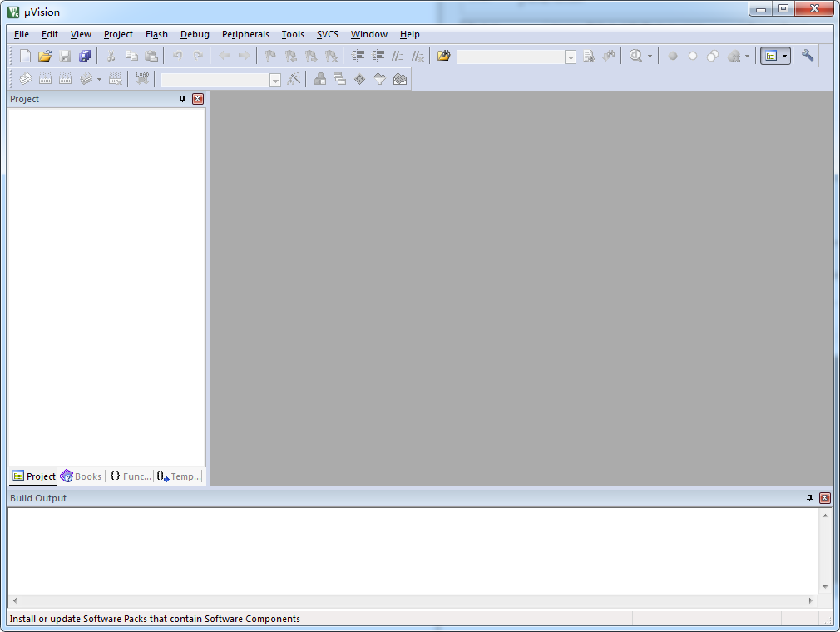
Task: Open the dropdown arrow next to the Batch Build icon
Action: coord(99,79)
